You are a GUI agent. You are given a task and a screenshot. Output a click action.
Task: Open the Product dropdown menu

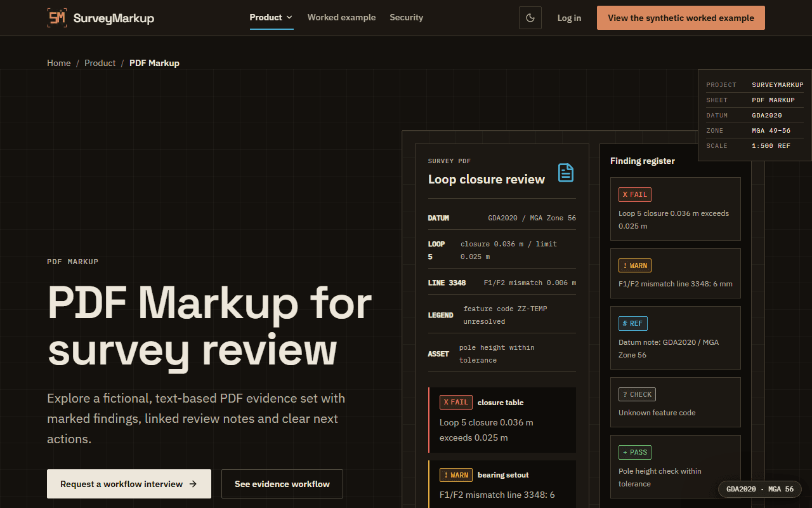pos(272,18)
